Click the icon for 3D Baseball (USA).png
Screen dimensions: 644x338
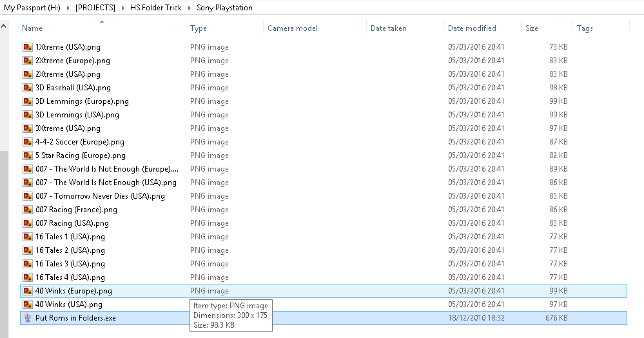coord(28,88)
